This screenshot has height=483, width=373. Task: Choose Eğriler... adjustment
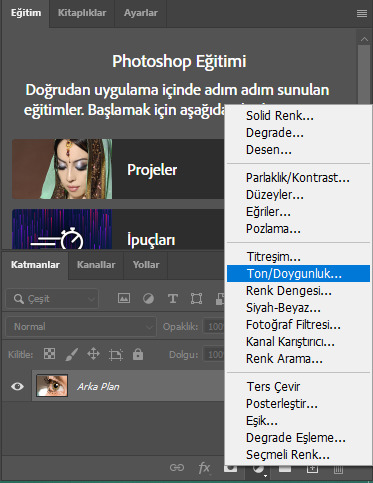[299, 212]
